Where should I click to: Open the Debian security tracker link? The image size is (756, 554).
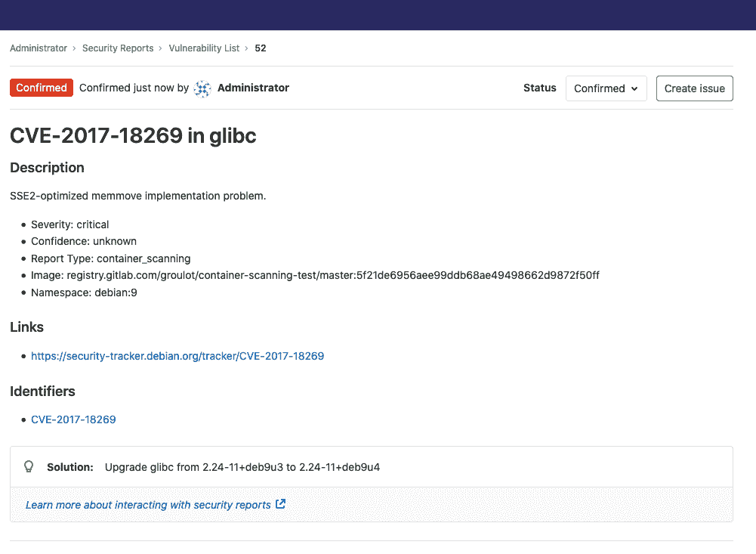[x=177, y=355]
